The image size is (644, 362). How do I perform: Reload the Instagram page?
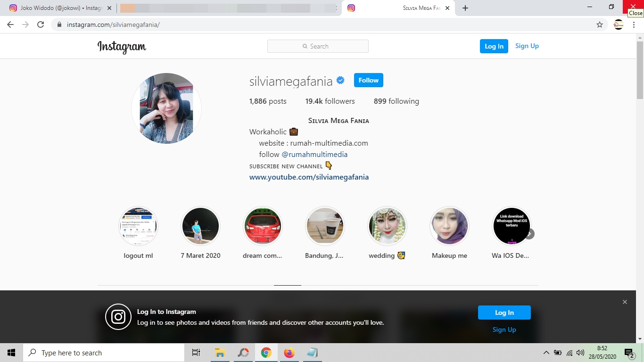(41, 25)
